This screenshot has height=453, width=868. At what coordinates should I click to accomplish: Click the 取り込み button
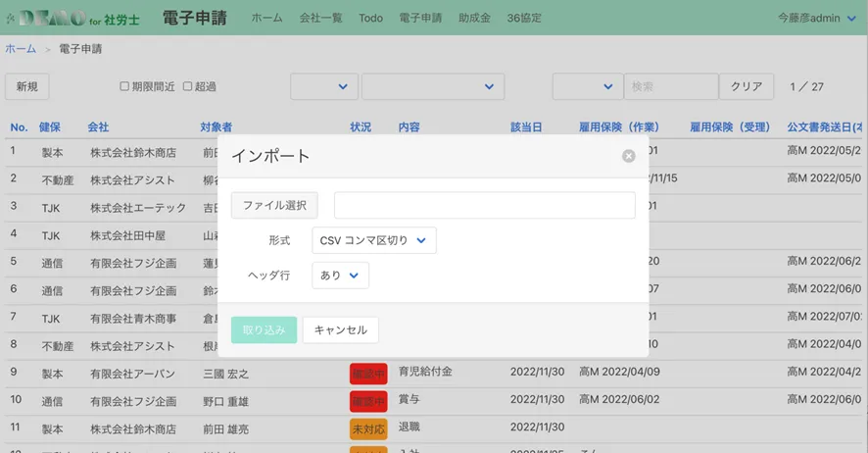coord(265,330)
